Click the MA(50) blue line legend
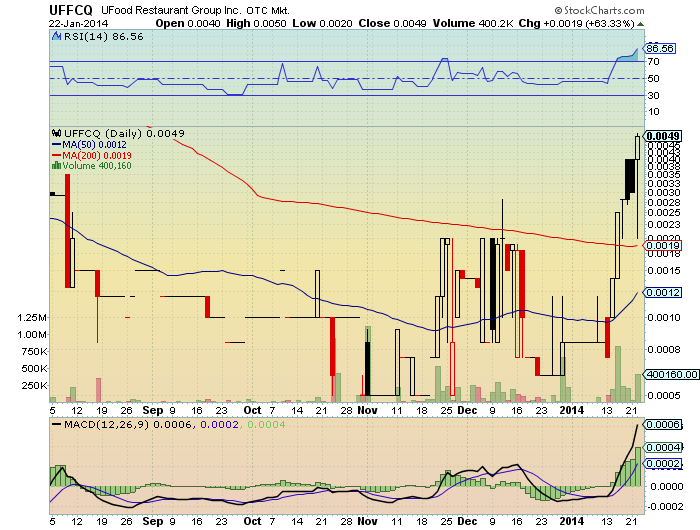 pos(89,145)
